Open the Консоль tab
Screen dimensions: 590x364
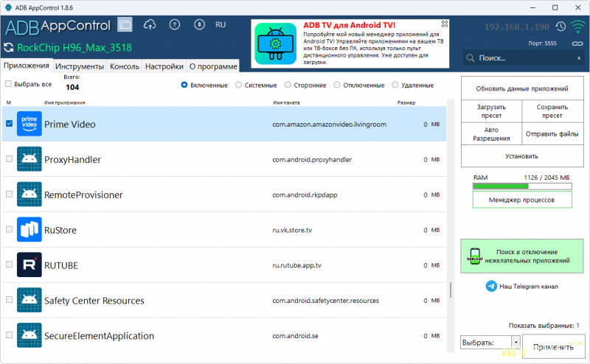tap(125, 66)
